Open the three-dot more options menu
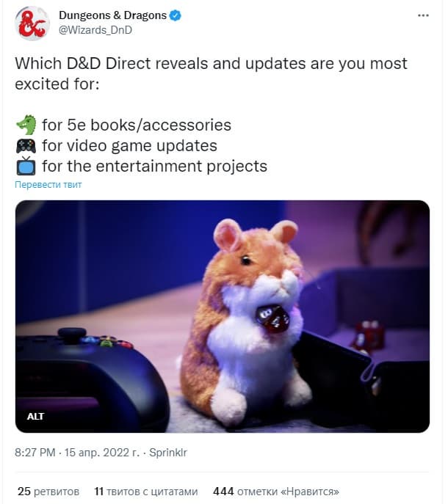Image resolution: width=448 pixels, height=504 pixels. pos(423,15)
